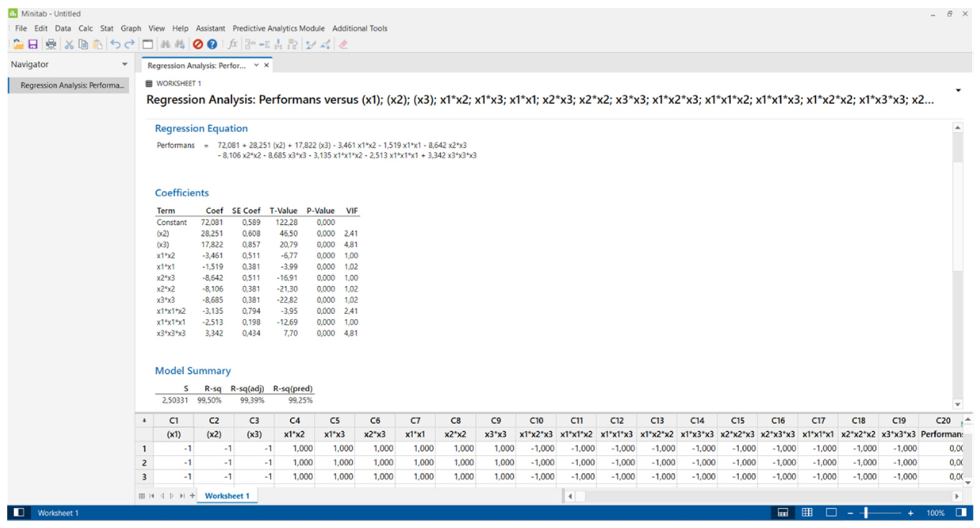The height and width of the screenshot is (528, 980).
Task: Select the Worksheet 1 sheet tab
Action: (x=227, y=496)
